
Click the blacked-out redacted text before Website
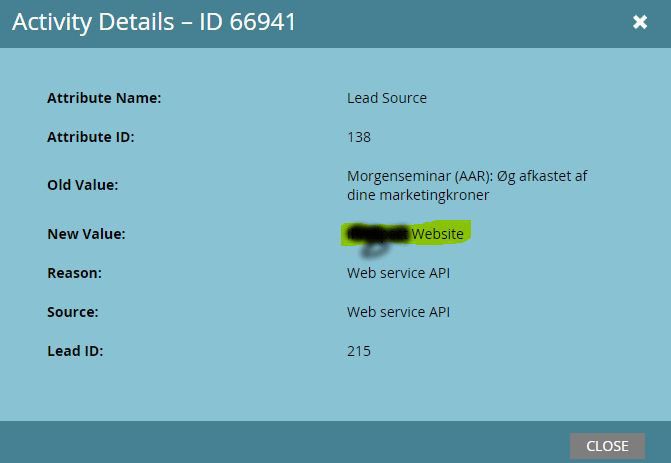pos(376,235)
